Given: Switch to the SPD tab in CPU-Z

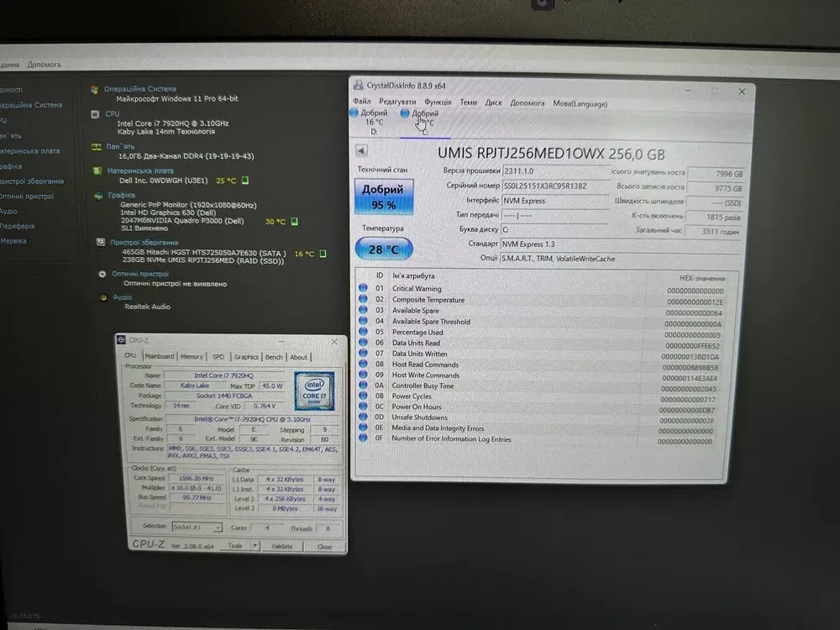Looking at the screenshot, I should [218, 357].
